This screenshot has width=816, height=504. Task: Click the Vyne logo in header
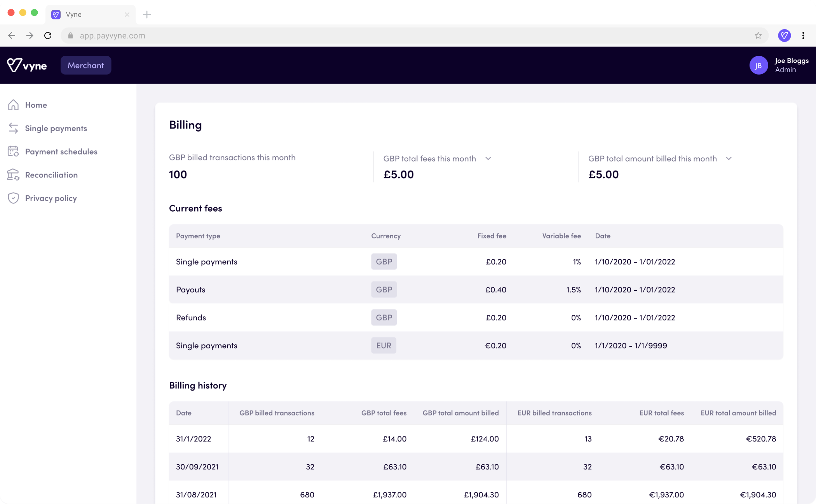(x=27, y=65)
